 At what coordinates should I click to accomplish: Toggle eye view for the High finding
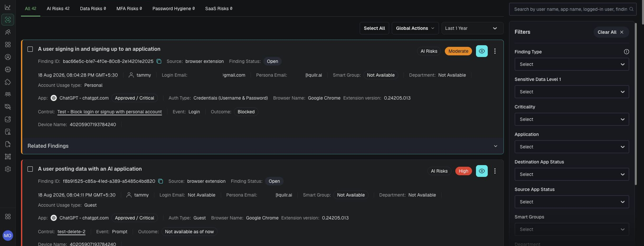pyautogui.click(x=482, y=171)
